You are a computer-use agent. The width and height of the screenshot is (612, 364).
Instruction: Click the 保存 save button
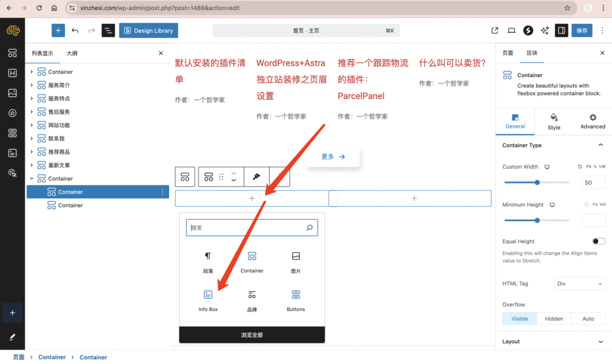click(x=582, y=30)
